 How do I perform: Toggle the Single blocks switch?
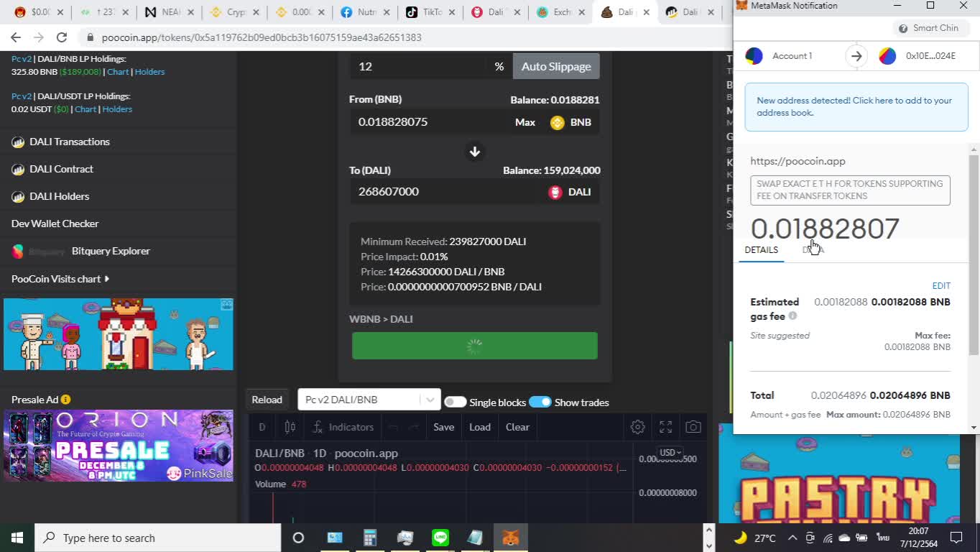[455, 402]
